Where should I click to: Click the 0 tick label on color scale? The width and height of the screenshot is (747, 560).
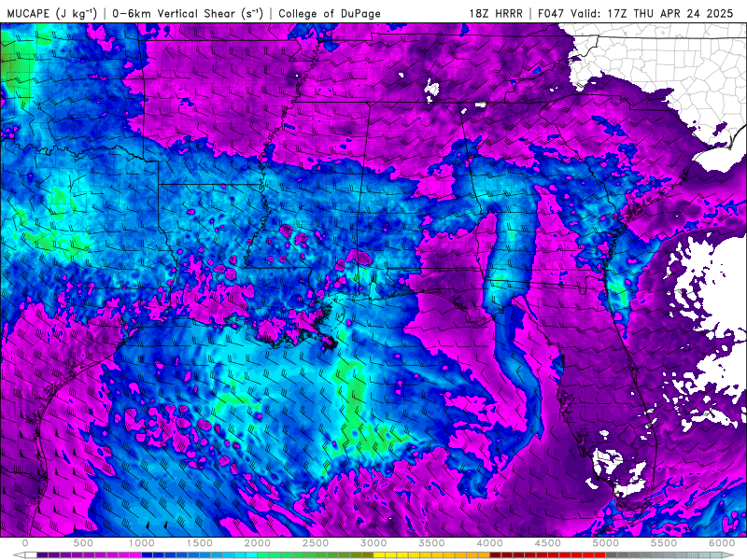pos(25,543)
